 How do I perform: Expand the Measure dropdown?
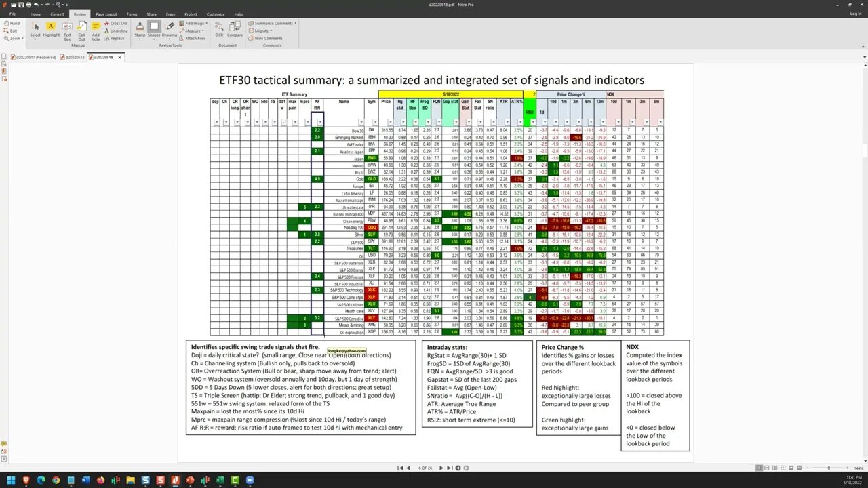192,30
